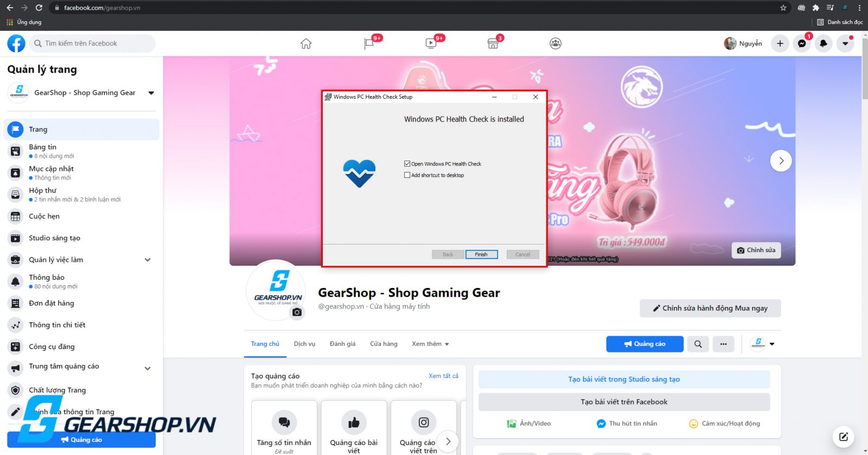
Task: Check Open Windows PC Health Check checkbox
Action: [407, 164]
